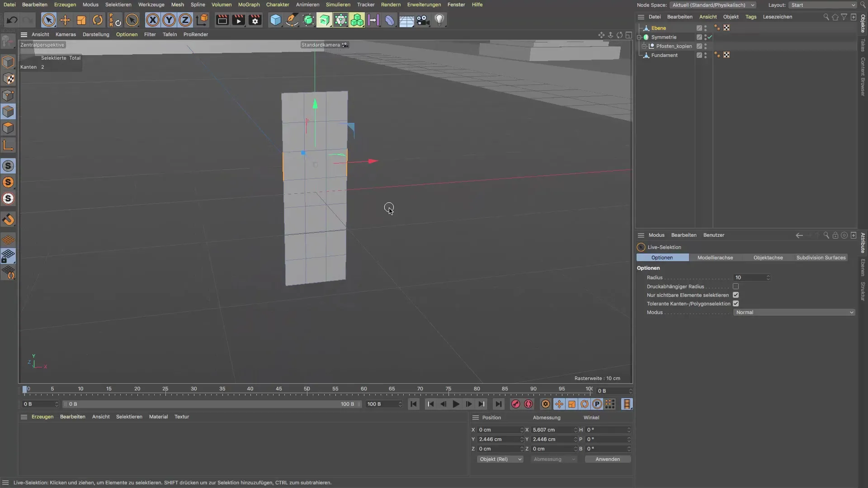
Task: Open the Mesh menu
Action: [177, 5]
